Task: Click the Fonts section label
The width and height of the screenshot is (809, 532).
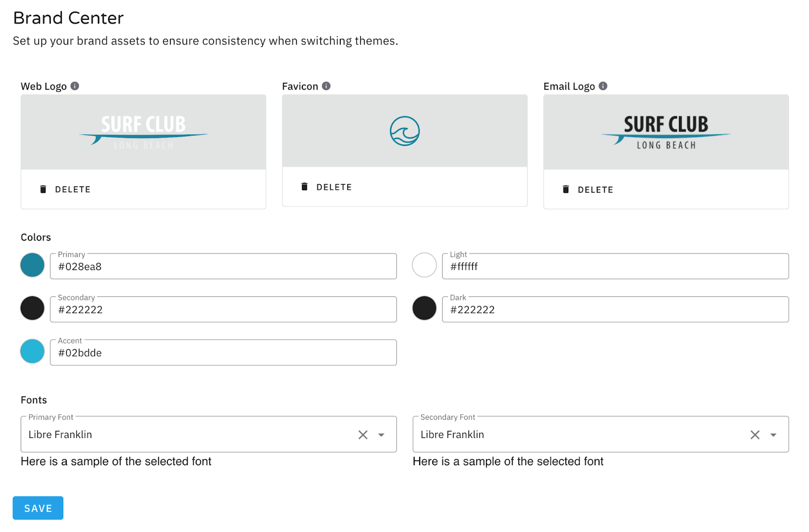Action: (34, 400)
